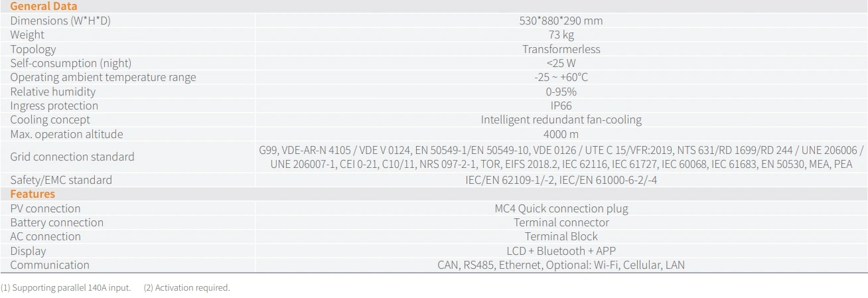
Task: Click the Features section header
Action: click(x=33, y=194)
